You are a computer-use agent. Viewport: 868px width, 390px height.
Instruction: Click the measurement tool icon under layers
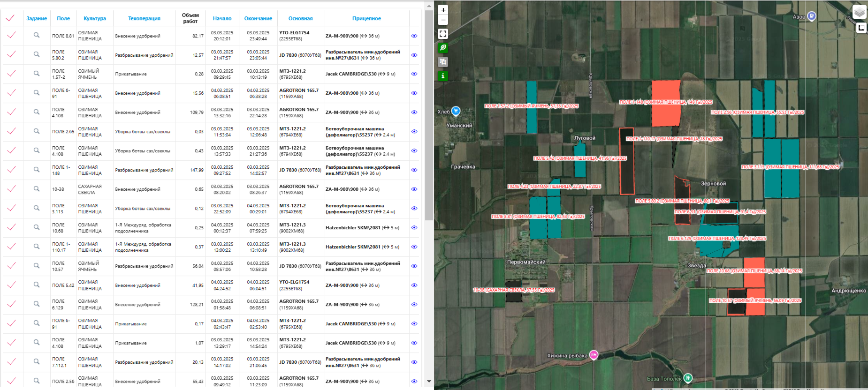[x=861, y=28]
